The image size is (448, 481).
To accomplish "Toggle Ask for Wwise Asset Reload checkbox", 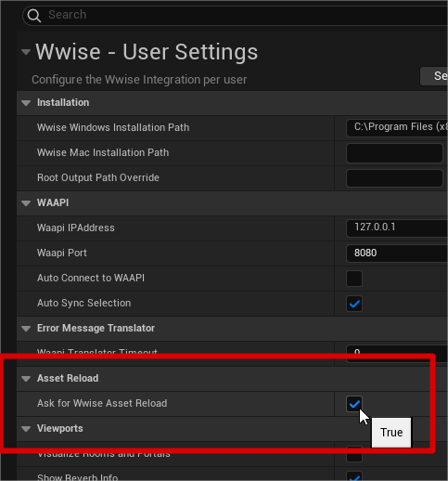I will click(354, 404).
